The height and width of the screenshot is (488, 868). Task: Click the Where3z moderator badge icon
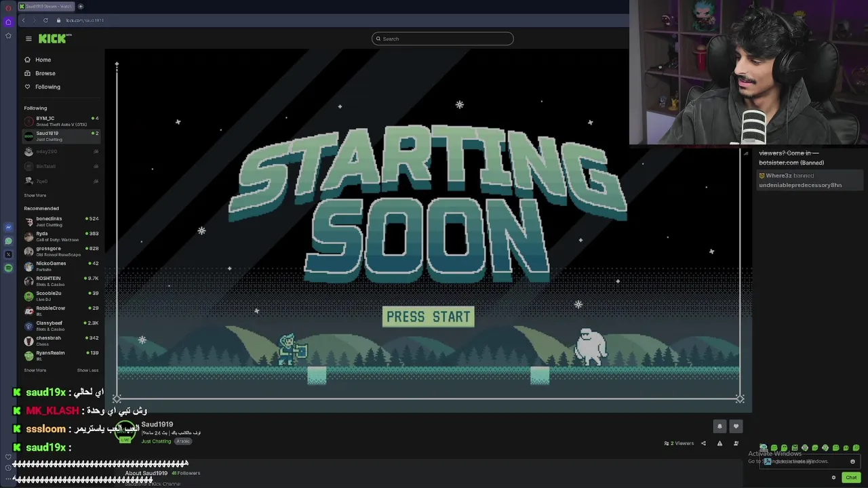pos(762,176)
